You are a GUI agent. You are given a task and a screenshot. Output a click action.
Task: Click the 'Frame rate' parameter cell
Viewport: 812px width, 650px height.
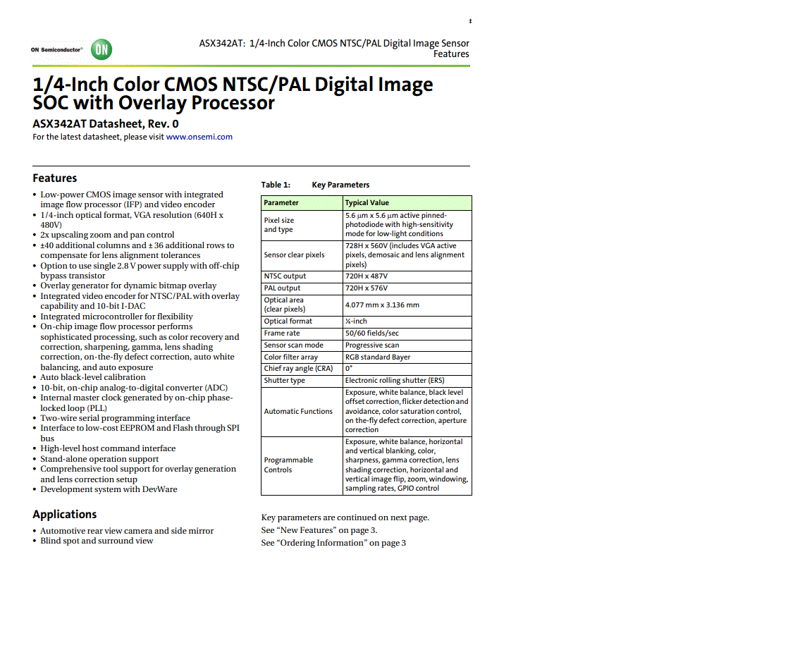(302, 333)
